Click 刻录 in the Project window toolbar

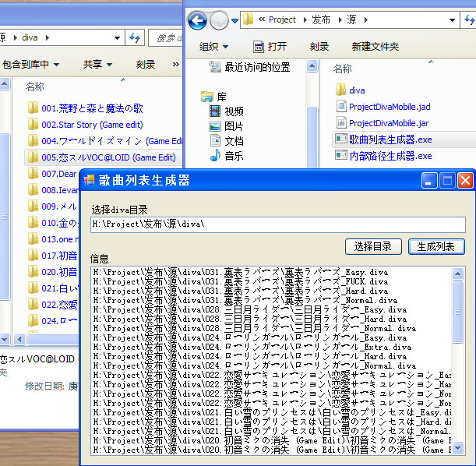(319, 47)
